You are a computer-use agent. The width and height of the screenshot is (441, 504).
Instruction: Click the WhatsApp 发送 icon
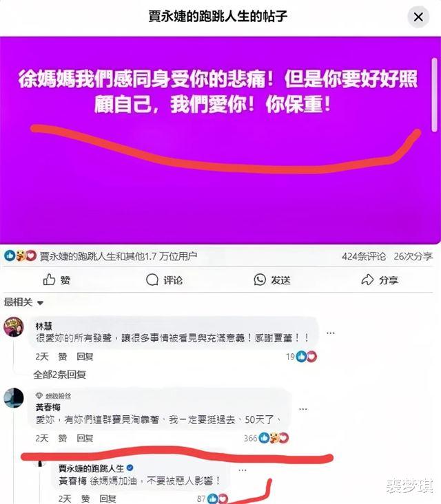pyautogui.click(x=260, y=280)
